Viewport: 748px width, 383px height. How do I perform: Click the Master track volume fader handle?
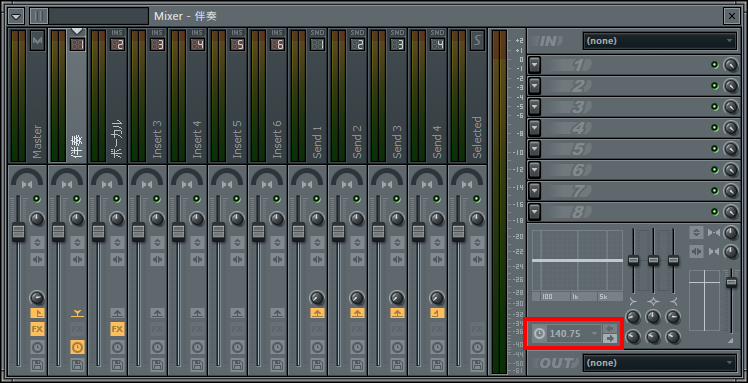pos(19,231)
